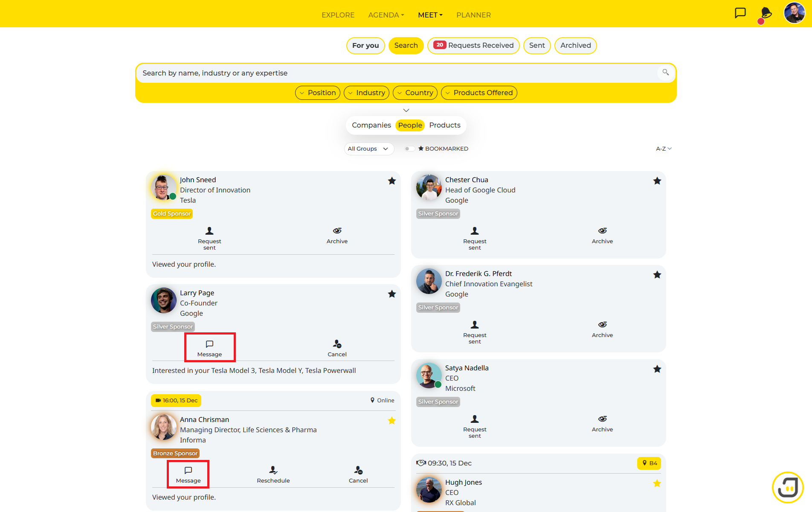Click the search magnifier icon
Viewport: 812px width, 512px height.
click(665, 73)
